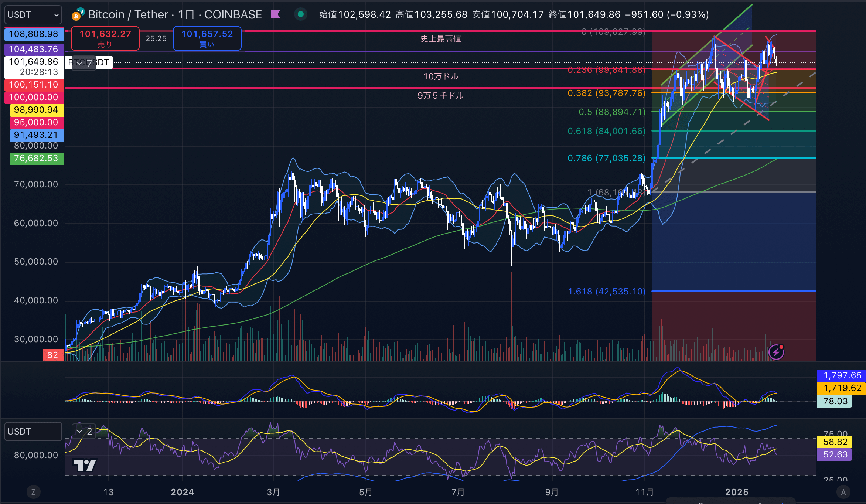The height and width of the screenshot is (504, 866).
Task: Click the 2024 time axis label
Action: (183, 492)
